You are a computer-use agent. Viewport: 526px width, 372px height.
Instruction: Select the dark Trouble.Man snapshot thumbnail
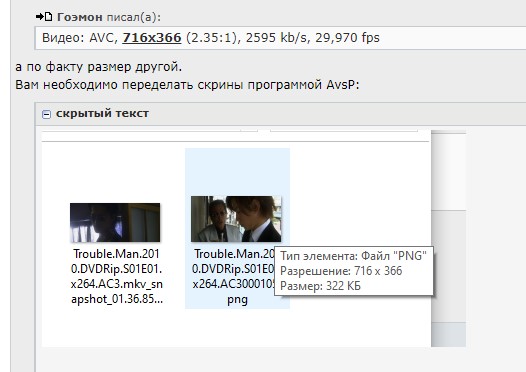point(115,222)
